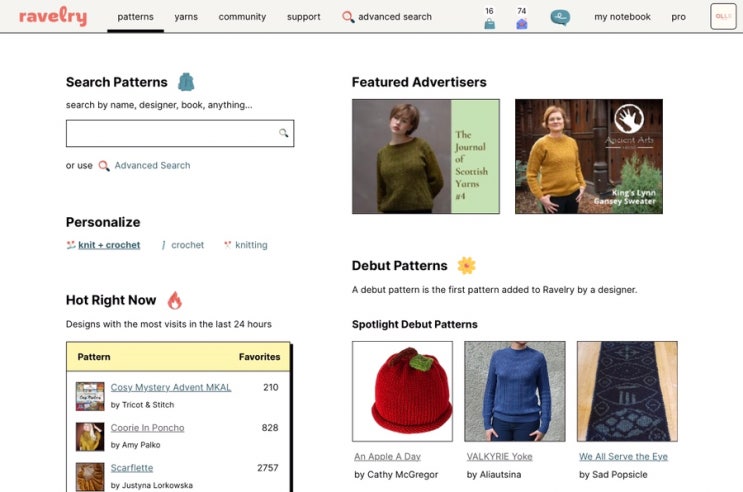Go to the pro section
The height and width of the screenshot is (492, 743).
[678, 17]
